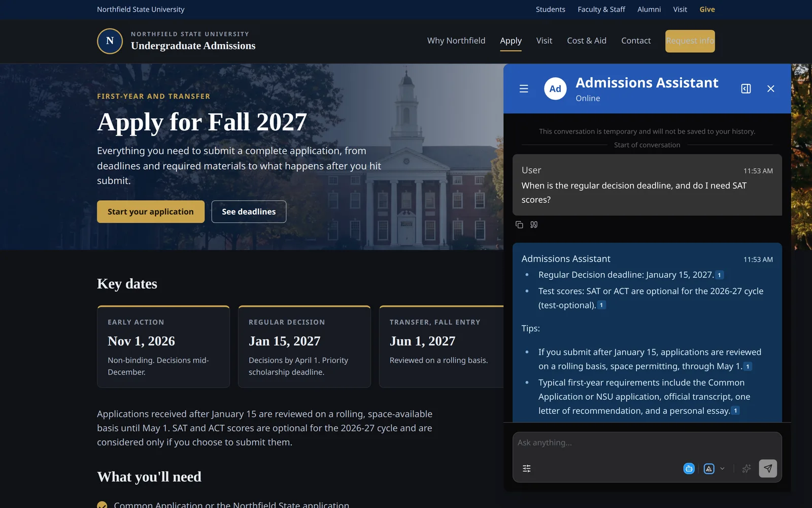
Task: Copy the user's message
Action: [519, 225]
